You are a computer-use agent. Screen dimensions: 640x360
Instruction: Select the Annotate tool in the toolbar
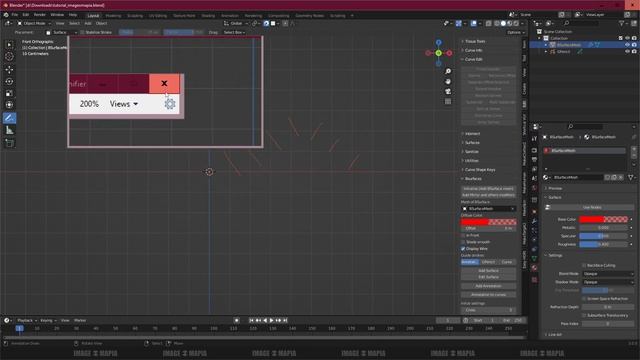9,118
